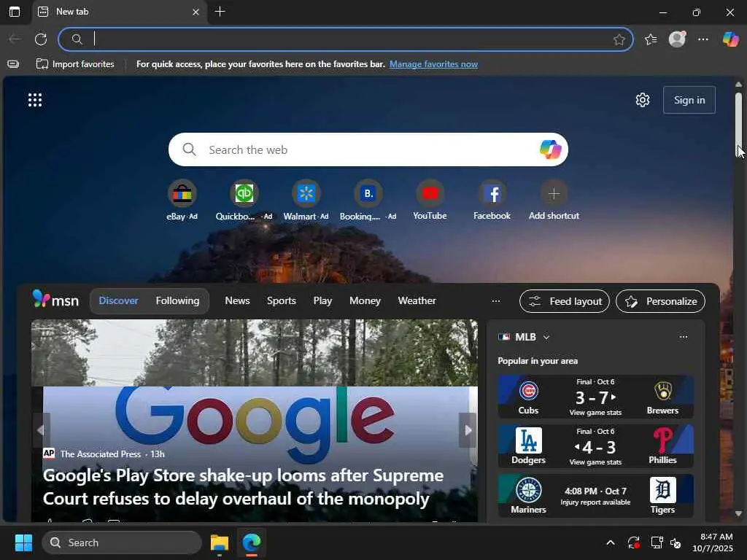747x560 pixels.
Task: Open page settings gear icon
Action: (642, 100)
